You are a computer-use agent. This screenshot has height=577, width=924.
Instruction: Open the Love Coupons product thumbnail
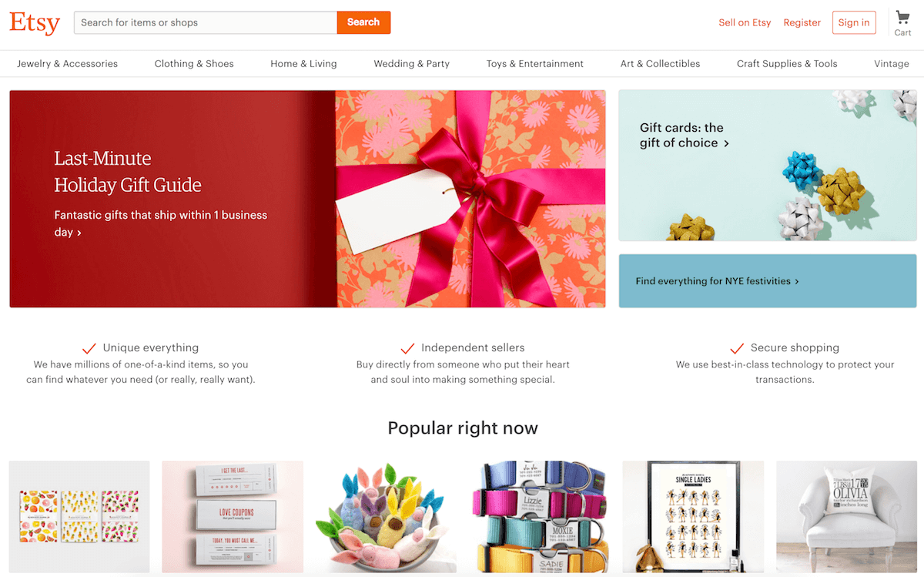coord(233,518)
